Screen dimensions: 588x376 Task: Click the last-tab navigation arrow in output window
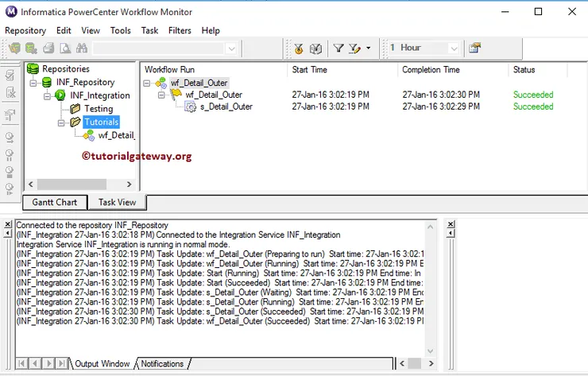pyautogui.click(x=61, y=363)
